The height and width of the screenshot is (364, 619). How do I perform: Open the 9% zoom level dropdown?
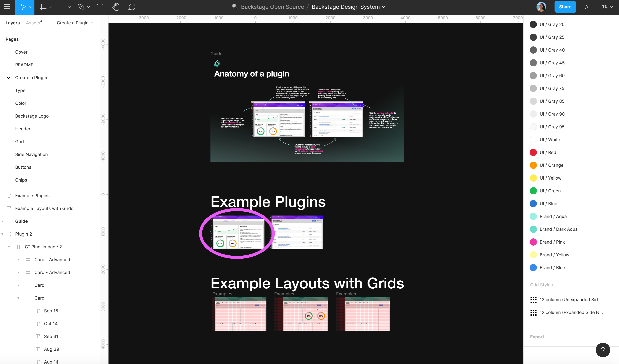pos(607,7)
